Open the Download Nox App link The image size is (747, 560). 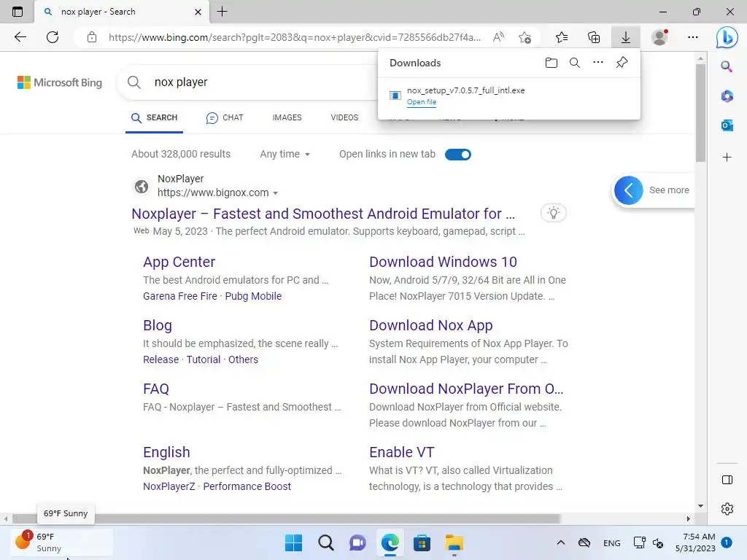[431, 325]
